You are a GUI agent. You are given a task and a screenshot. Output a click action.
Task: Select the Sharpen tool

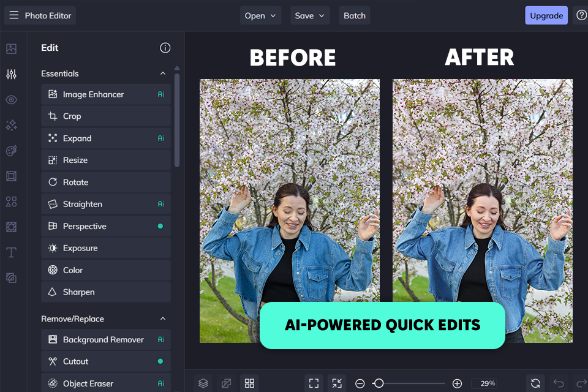(106, 292)
